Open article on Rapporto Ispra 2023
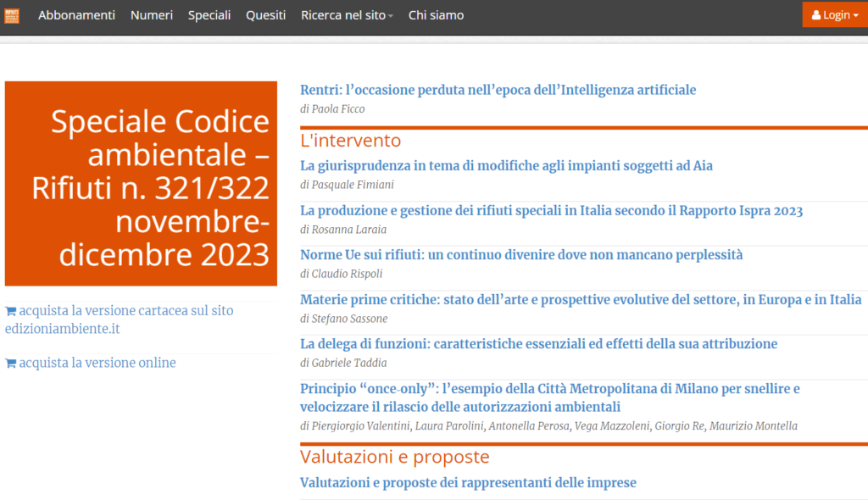This screenshot has width=868, height=500. pos(551,210)
